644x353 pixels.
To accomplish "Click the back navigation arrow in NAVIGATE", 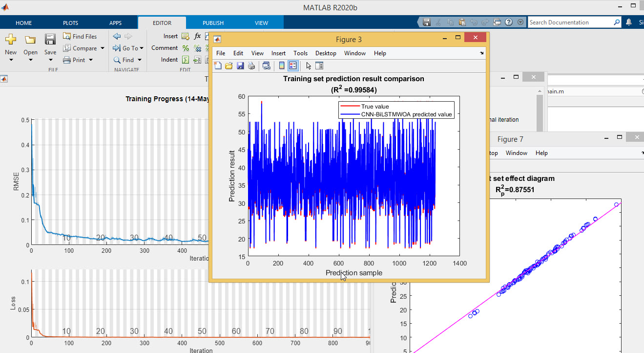I will click(x=117, y=36).
